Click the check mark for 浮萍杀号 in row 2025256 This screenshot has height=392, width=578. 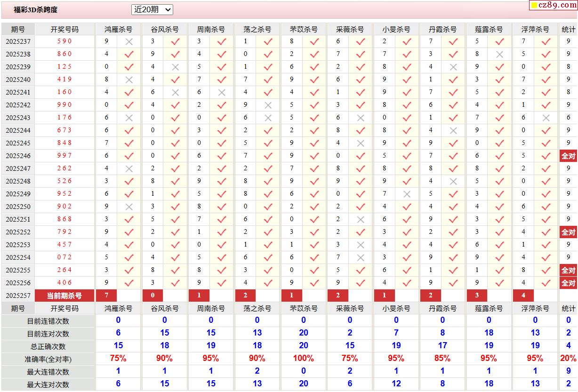546,283
